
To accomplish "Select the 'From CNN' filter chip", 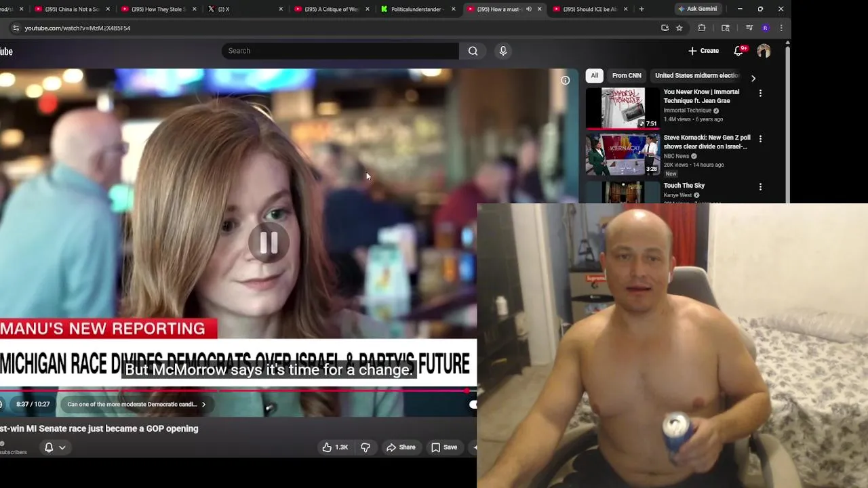I will tap(627, 76).
